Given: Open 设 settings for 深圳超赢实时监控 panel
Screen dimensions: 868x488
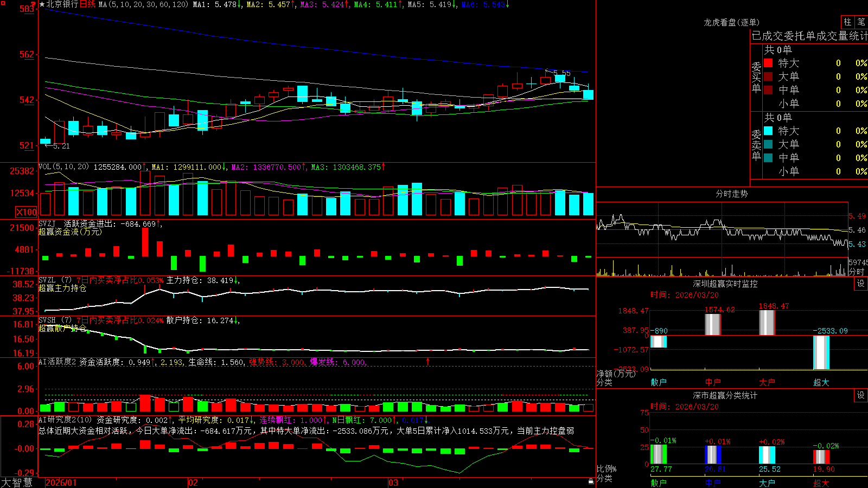Looking at the screenshot, I should pyautogui.click(x=861, y=284).
